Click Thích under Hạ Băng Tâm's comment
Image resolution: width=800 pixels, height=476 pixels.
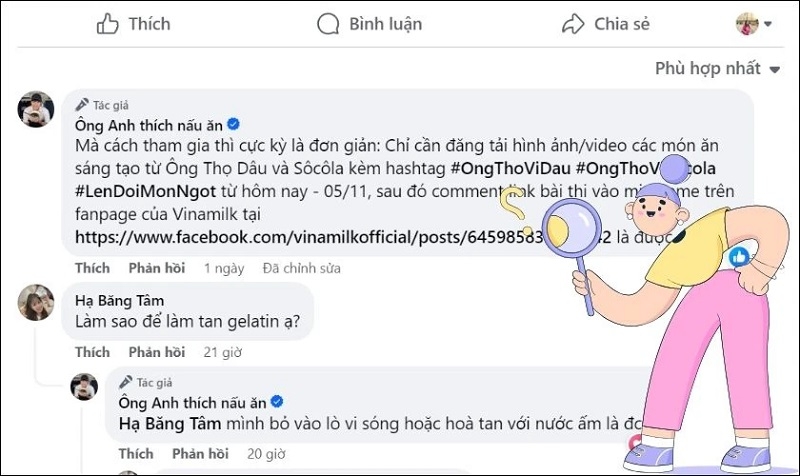[x=92, y=352]
